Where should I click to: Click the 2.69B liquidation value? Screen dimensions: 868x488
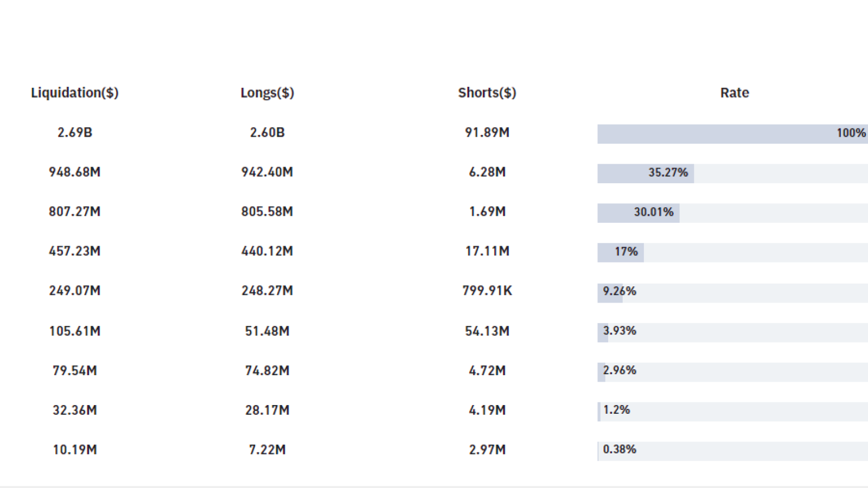(75, 132)
